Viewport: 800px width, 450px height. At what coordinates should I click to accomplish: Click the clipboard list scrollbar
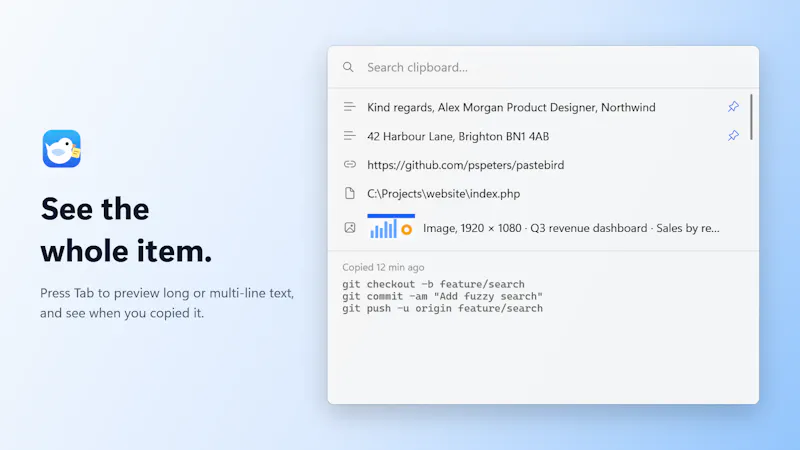(751, 117)
